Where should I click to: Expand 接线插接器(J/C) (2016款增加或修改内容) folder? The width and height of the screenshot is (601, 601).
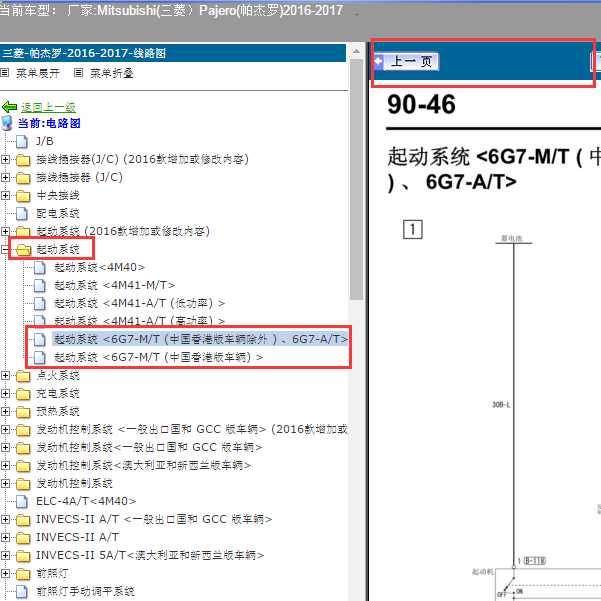coord(5,159)
